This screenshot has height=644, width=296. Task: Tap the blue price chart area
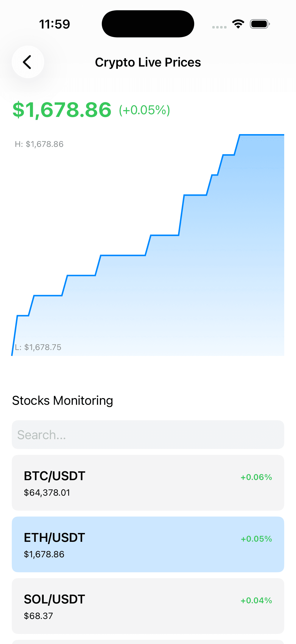coord(148,245)
